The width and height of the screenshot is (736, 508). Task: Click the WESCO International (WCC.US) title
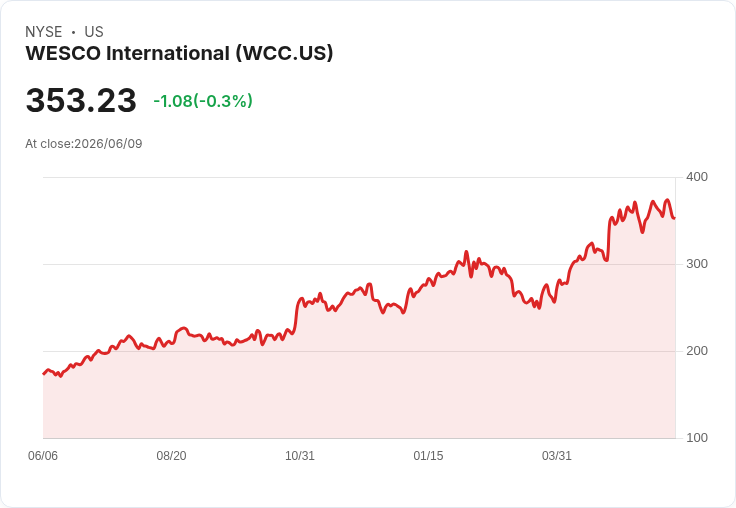tap(179, 53)
